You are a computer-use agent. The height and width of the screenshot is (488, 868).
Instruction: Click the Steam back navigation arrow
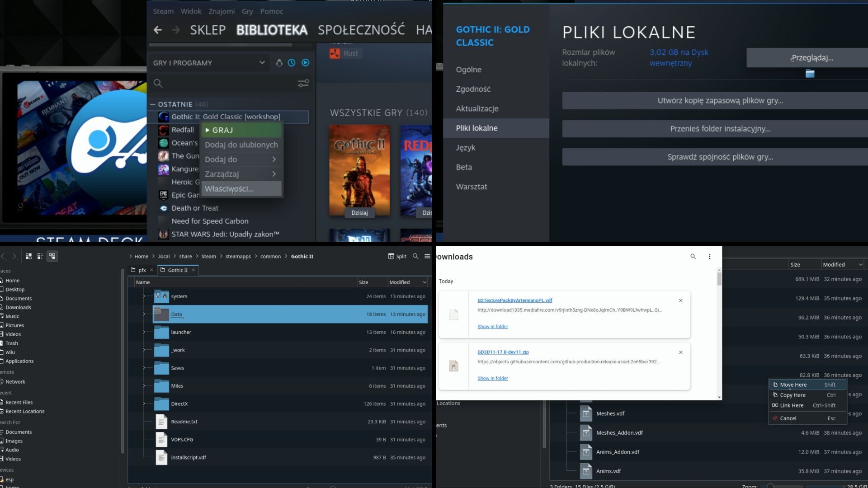(x=157, y=30)
